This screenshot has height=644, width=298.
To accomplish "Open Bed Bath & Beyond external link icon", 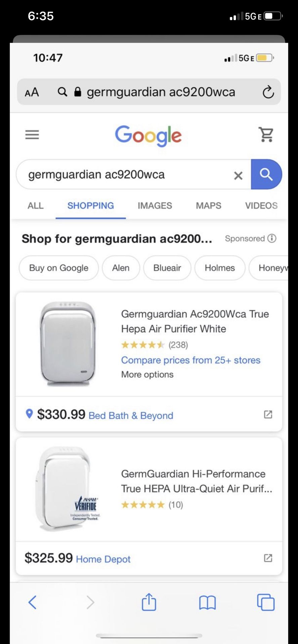I will [x=268, y=415].
